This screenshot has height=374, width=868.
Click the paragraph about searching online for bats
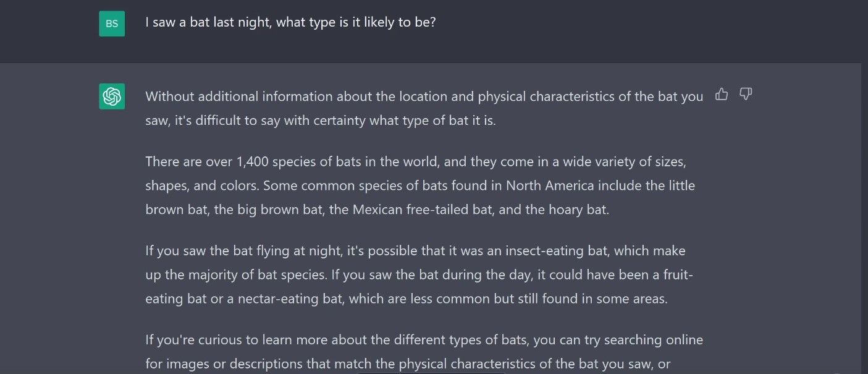(424, 351)
